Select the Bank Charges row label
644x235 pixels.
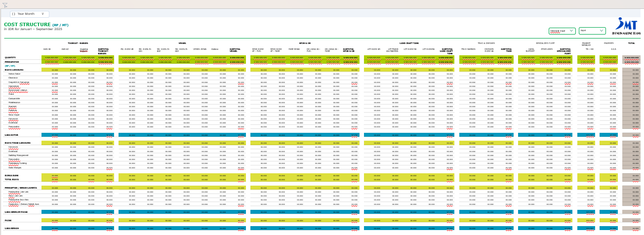pyautogui.click(x=14, y=167)
